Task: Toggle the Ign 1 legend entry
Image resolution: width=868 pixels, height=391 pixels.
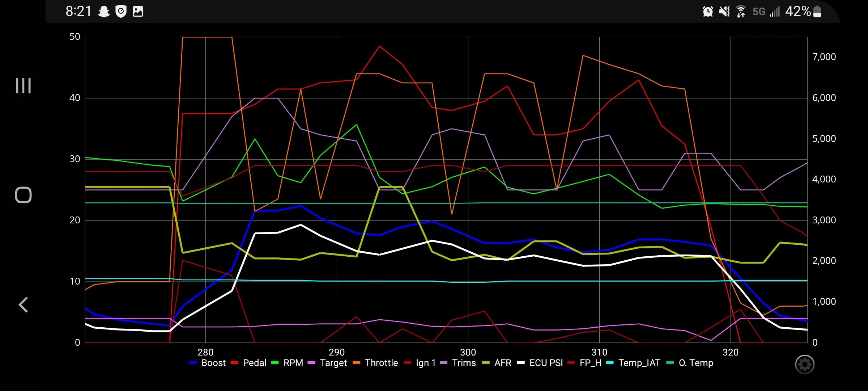Action: click(x=420, y=363)
